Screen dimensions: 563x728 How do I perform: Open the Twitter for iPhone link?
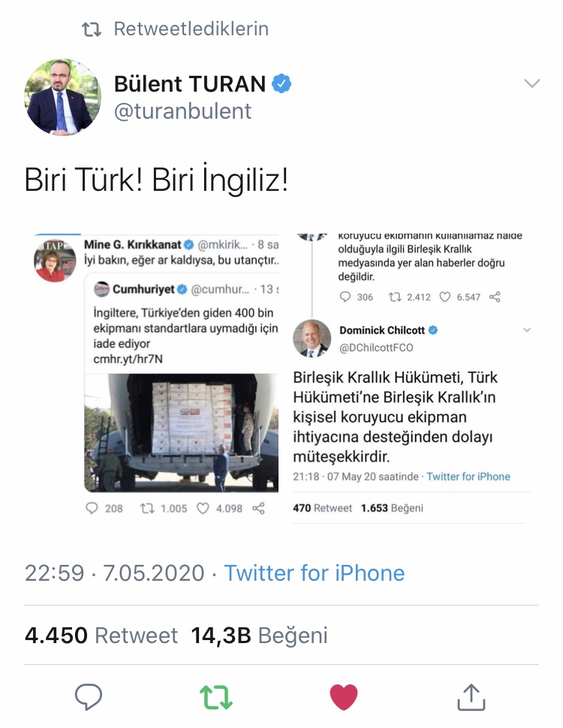[314, 573]
